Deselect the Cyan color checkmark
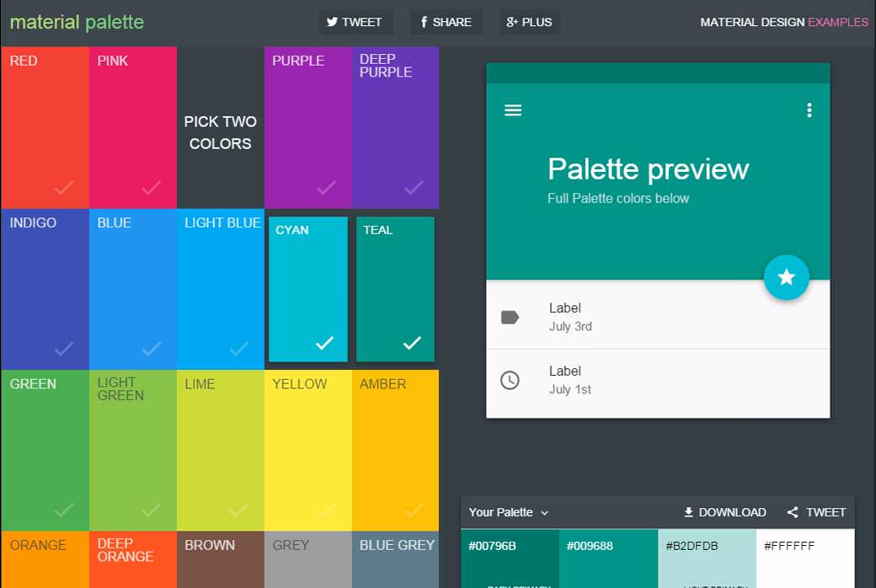The height and width of the screenshot is (588, 876). 322,343
